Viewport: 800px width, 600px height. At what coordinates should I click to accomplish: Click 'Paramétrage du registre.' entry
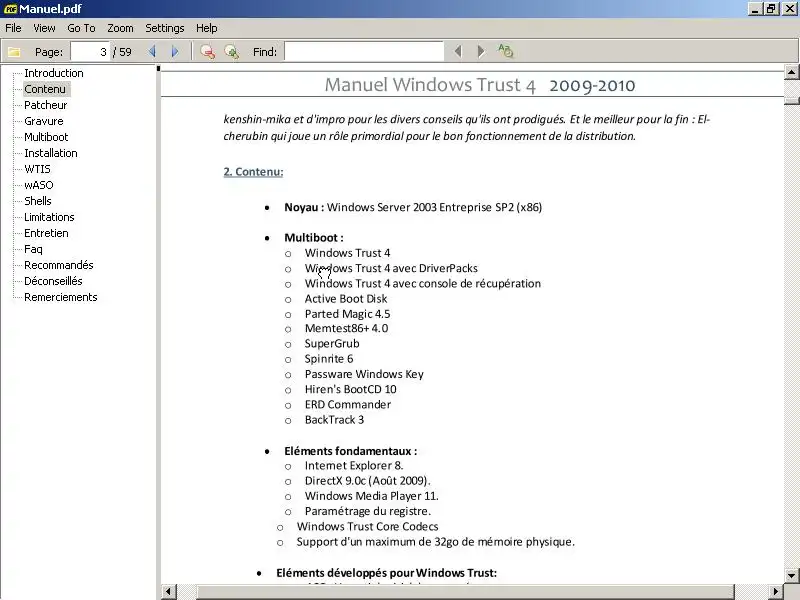[x=368, y=511]
